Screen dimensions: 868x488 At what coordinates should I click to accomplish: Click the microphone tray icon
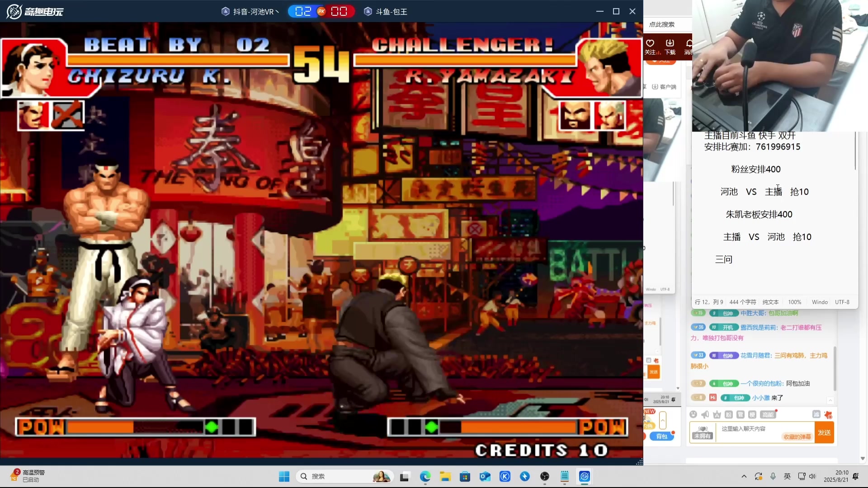773,476
